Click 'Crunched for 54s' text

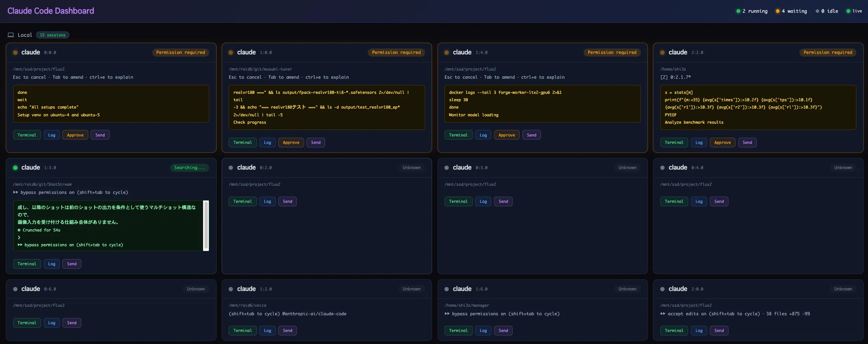click(x=41, y=230)
